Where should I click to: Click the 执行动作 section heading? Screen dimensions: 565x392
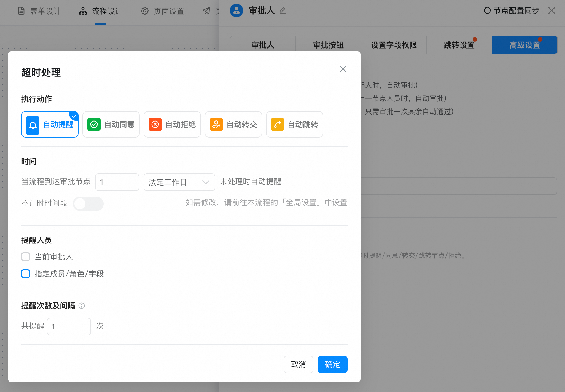tap(37, 99)
